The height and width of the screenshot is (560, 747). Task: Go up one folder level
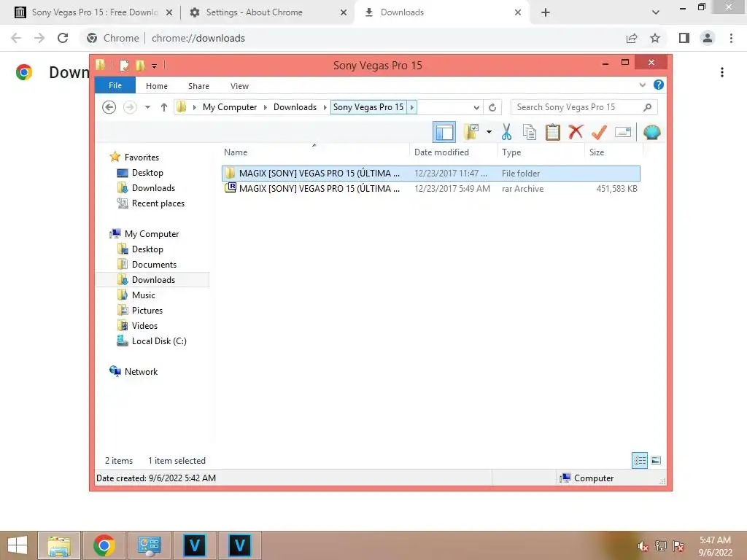[164, 107]
